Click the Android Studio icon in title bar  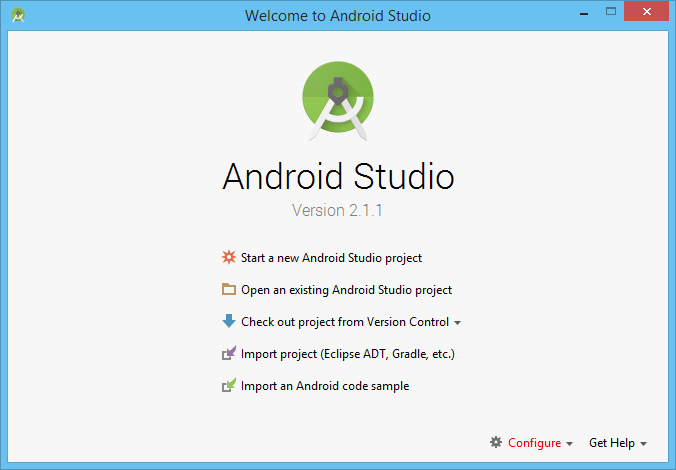click(18, 16)
